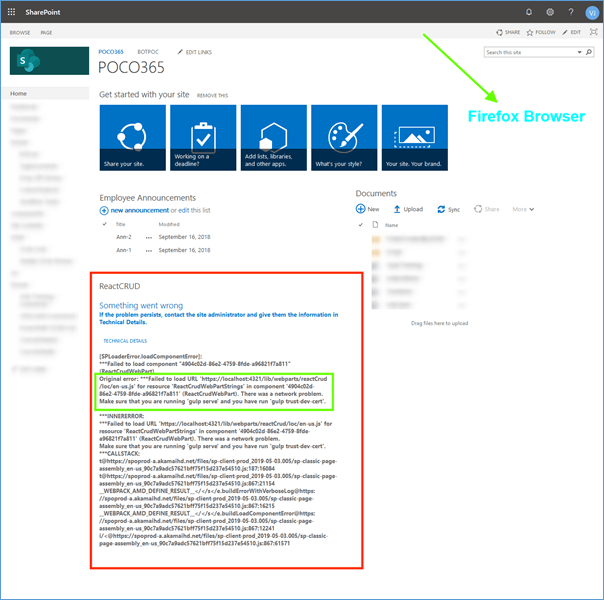Screen dimensions: 604x600
Task: Click EDIT LINKS pencil link
Action: (195, 52)
